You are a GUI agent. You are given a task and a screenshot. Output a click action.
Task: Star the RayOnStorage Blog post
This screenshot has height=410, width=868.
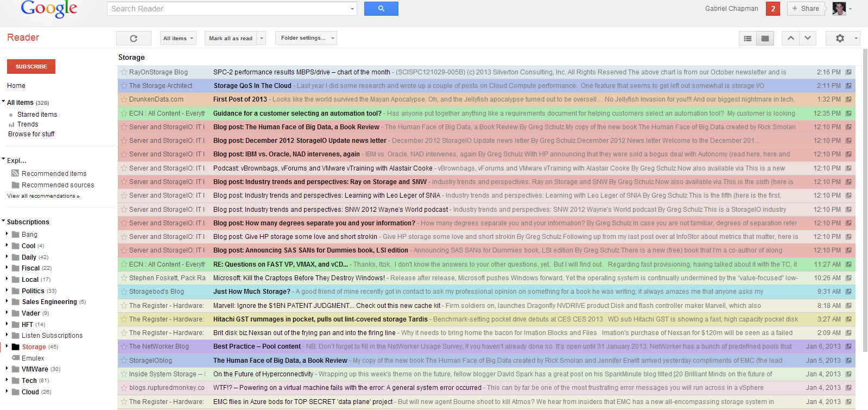pos(124,72)
